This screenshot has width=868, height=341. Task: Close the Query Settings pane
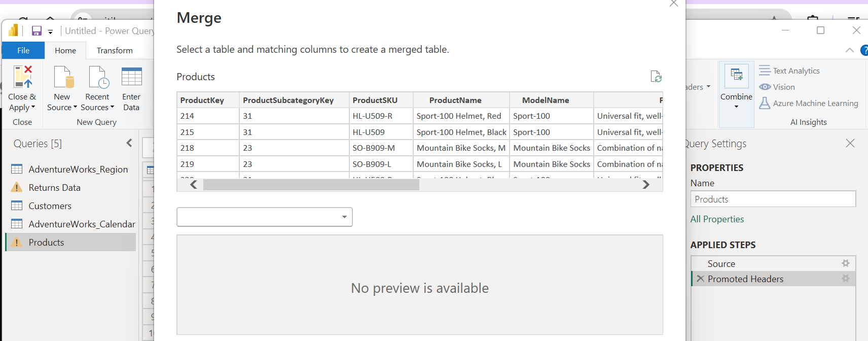pyautogui.click(x=850, y=143)
